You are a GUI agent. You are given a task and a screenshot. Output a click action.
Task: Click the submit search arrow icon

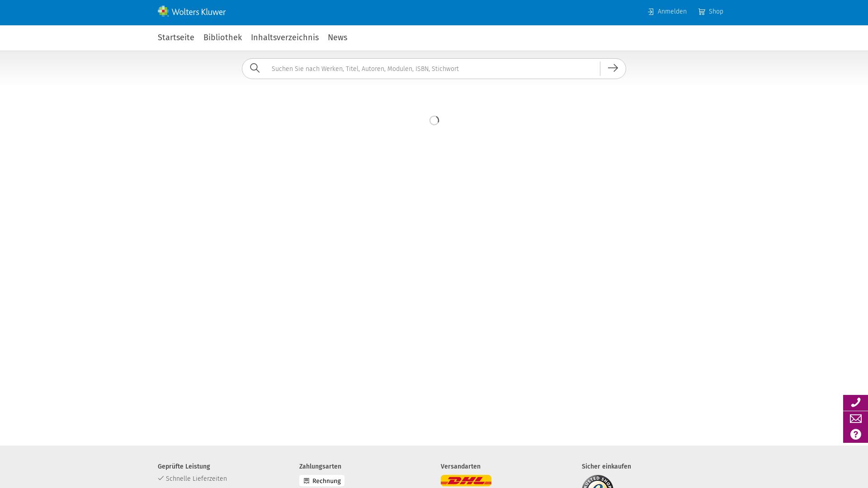pyautogui.click(x=613, y=68)
